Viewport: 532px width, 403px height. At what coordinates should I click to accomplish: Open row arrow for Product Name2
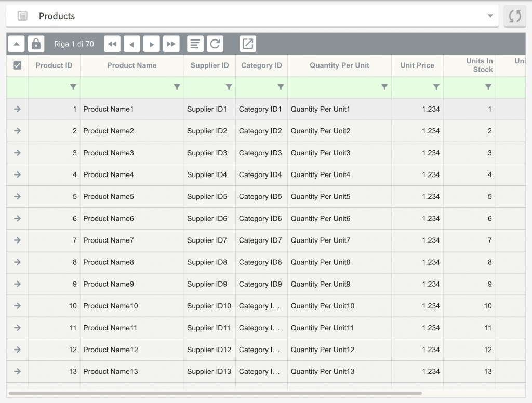(17, 131)
